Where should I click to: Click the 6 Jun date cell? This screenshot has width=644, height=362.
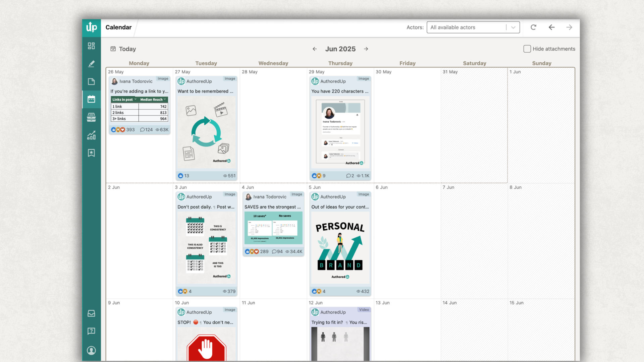(x=407, y=241)
